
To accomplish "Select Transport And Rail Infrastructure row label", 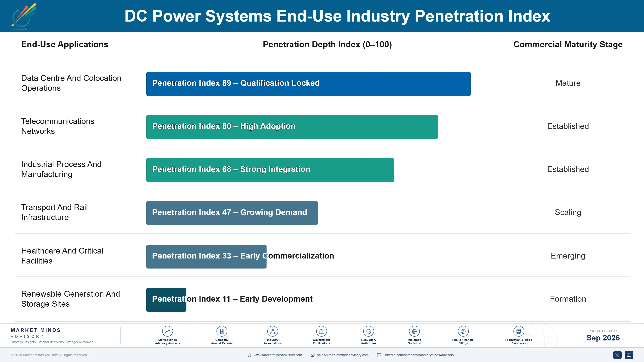I will (55, 212).
